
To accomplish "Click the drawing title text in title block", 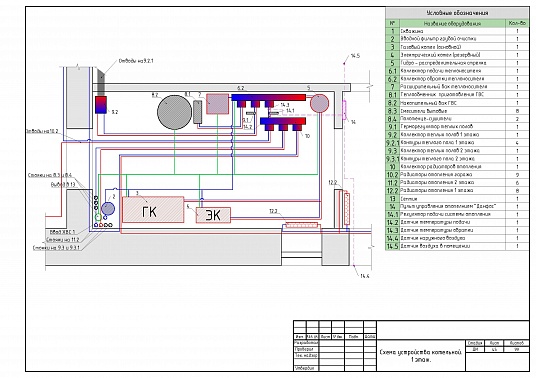I will coord(420,356).
